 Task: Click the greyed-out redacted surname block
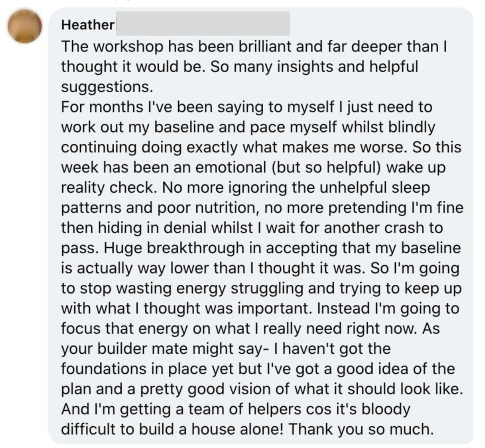pyautogui.click(x=203, y=23)
